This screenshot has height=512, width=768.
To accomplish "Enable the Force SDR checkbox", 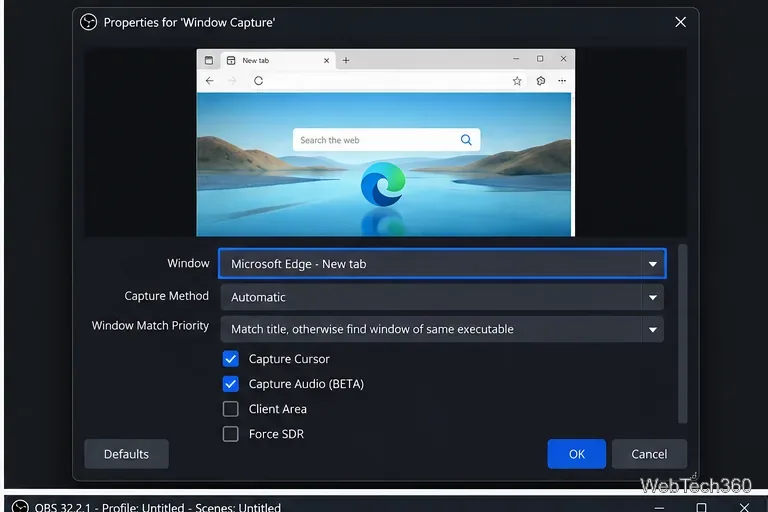I will tap(231, 434).
